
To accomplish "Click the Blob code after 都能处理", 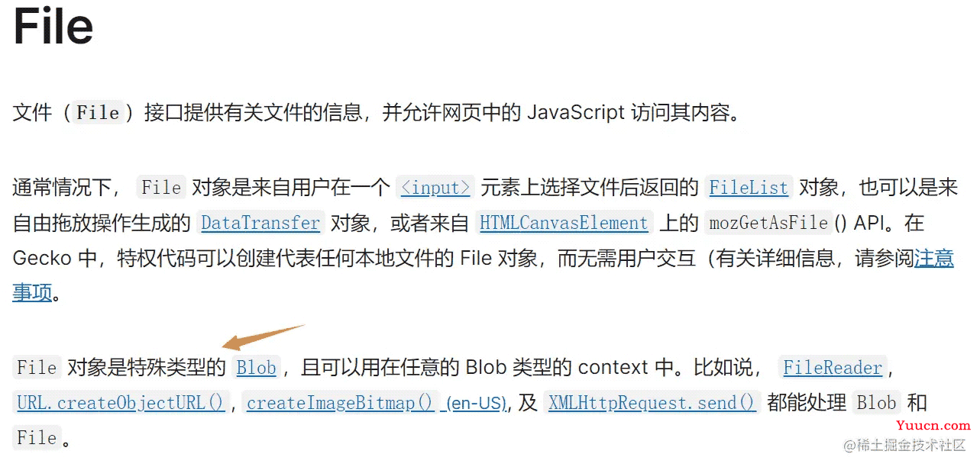I will (x=876, y=402).
